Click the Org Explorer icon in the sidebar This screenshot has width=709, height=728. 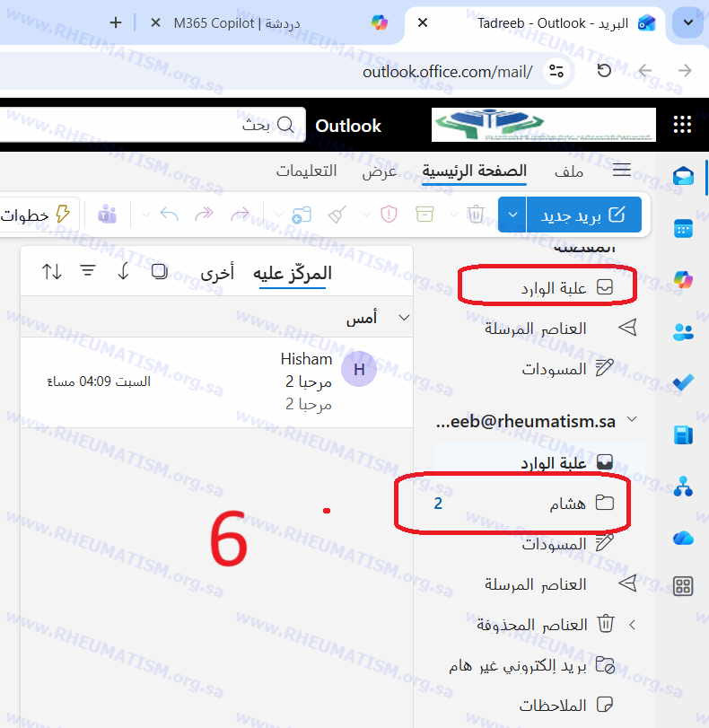pos(684,487)
